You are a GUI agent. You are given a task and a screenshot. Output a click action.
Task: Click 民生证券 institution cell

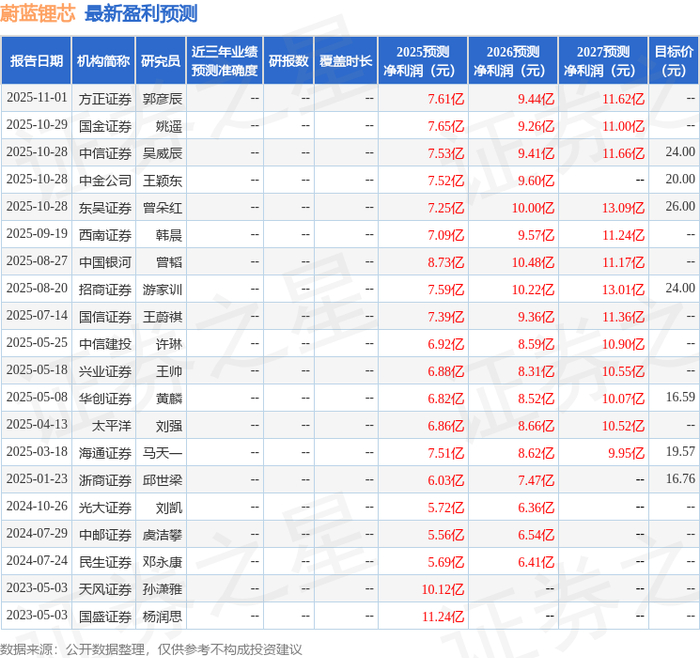(105, 562)
